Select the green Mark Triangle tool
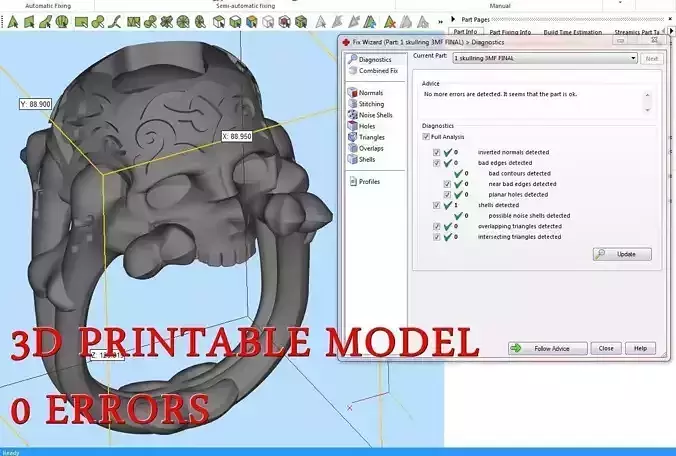676x456 pixels. [13, 22]
